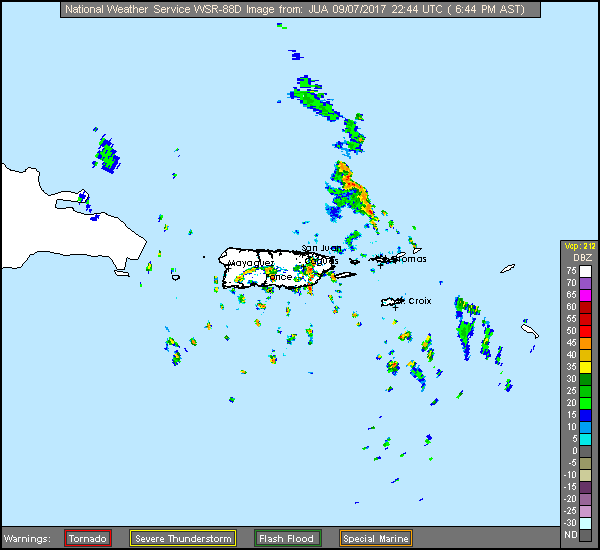The height and width of the screenshot is (550, 600).
Task: Select the -15 dBZ dark purple swatch
Action: [585, 487]
